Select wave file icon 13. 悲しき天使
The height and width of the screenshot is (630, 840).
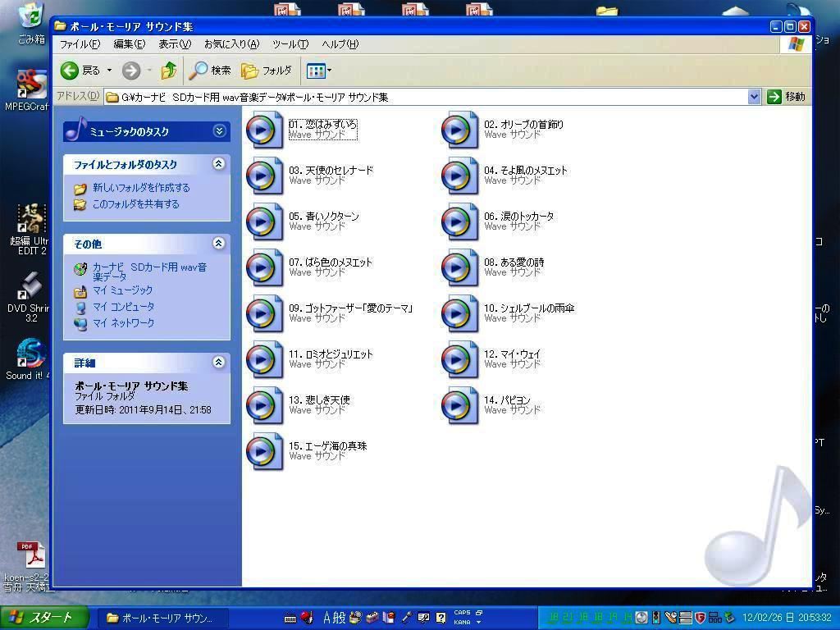(x=264, y=406)
